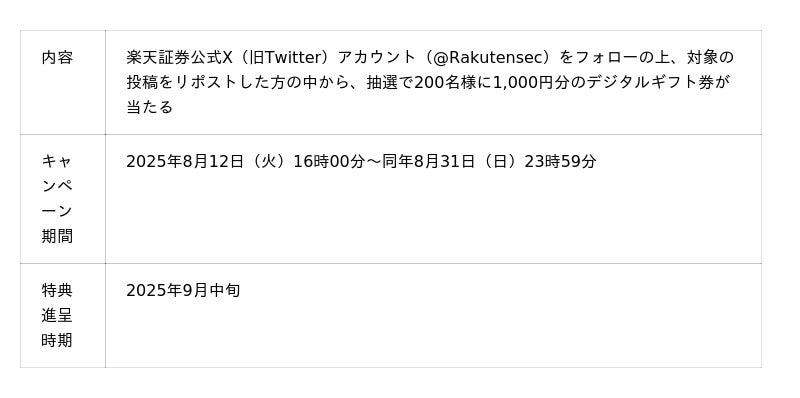Click the 2025年9月中旬 delivery date
The height and width of the screenshot is (398, 800).
(183, 291)
